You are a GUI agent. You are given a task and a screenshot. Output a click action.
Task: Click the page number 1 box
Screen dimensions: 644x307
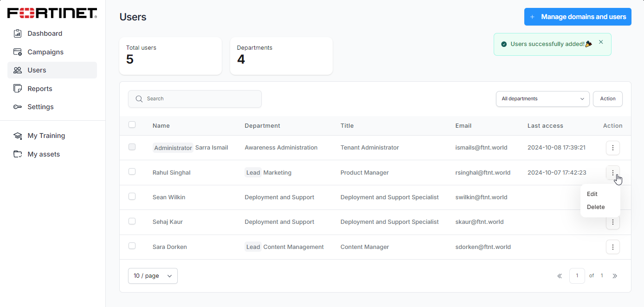[577, 276]
